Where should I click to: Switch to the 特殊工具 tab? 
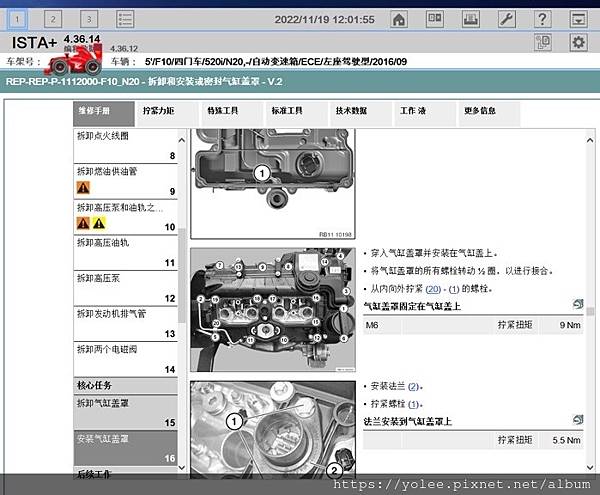point(232,113)
